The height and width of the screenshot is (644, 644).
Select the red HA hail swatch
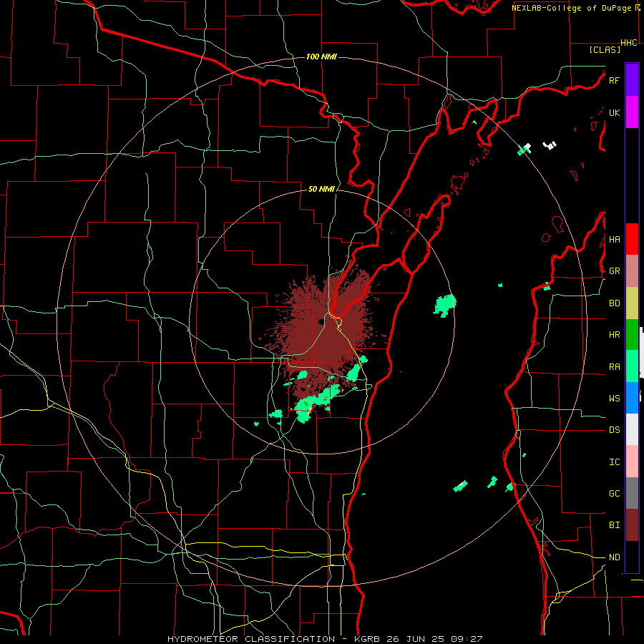[632, 239]
